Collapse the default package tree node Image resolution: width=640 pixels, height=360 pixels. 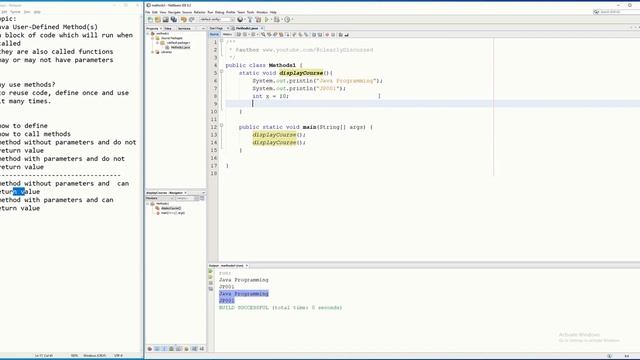click(x=157, y=42)
